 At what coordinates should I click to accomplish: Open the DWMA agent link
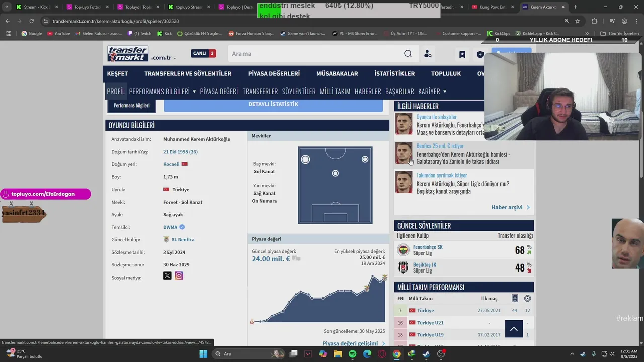click(170, 227)
